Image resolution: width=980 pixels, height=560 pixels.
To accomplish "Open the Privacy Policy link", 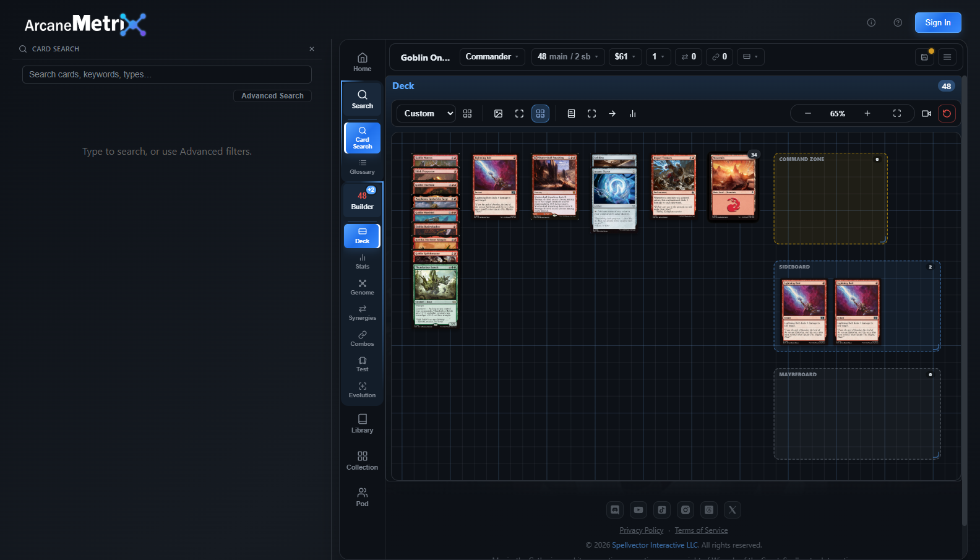I will click(x=642, y=530).
